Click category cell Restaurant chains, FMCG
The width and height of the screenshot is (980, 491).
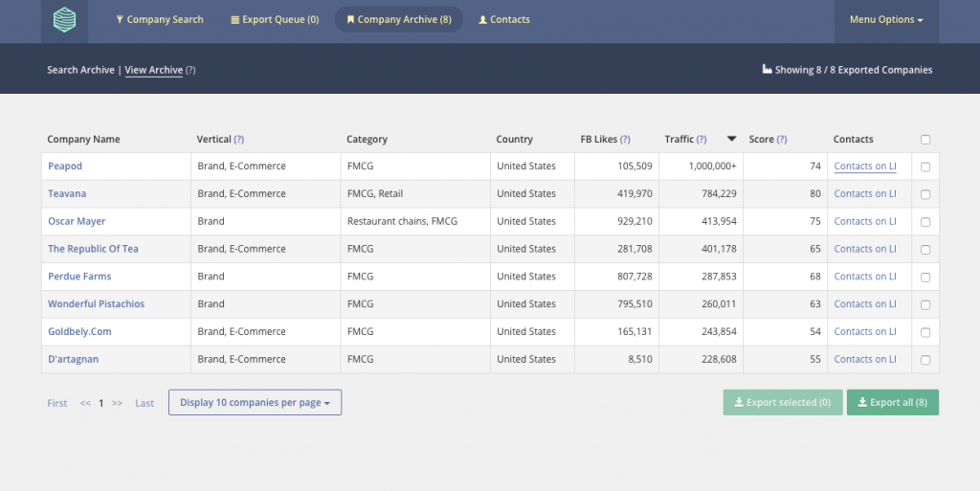403,221
